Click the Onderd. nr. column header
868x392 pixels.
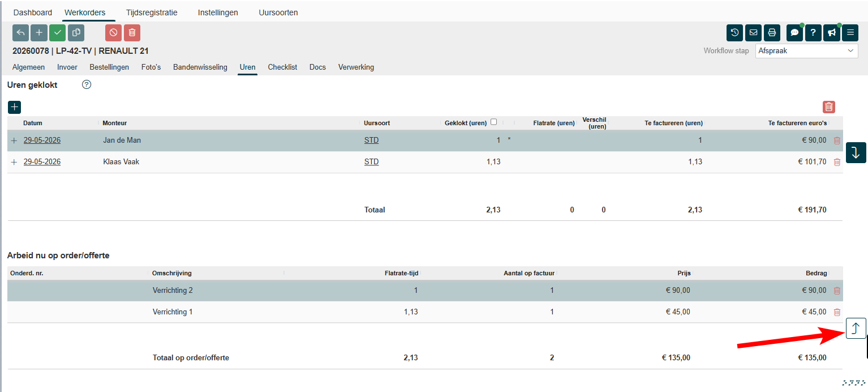[27, 273]
